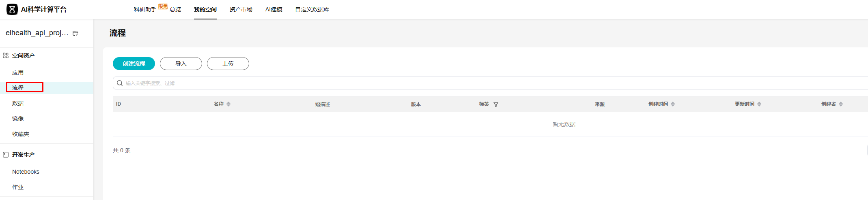The image size is (868, 200).
Task: Click the 创建流程 button
Action: click(x=134, y=64)
